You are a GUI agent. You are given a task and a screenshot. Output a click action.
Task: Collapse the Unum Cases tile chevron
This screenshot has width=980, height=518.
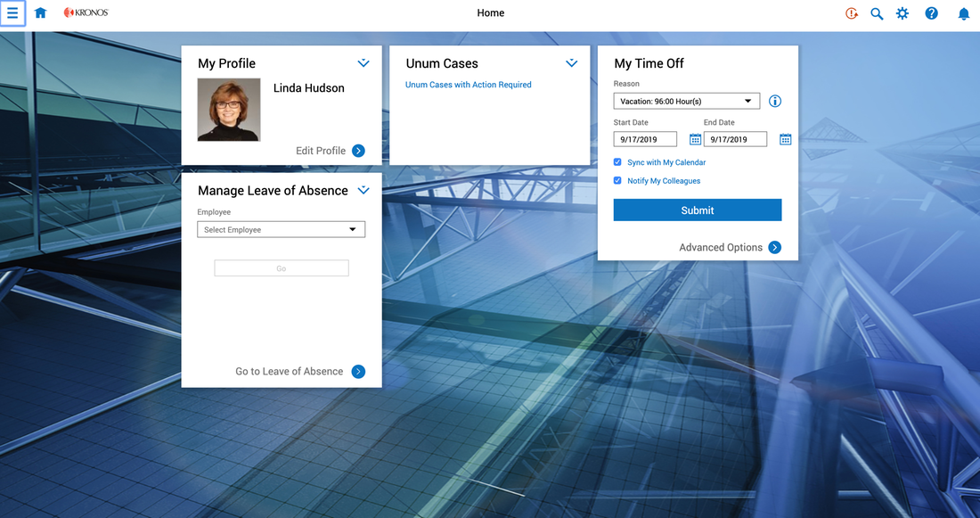tap(571, 63)
